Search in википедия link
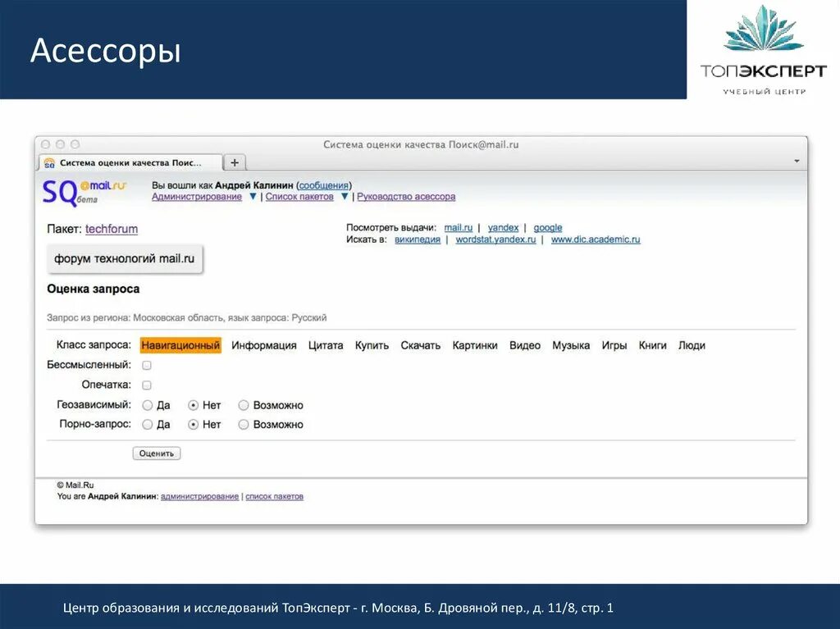 tap(418, 239)
